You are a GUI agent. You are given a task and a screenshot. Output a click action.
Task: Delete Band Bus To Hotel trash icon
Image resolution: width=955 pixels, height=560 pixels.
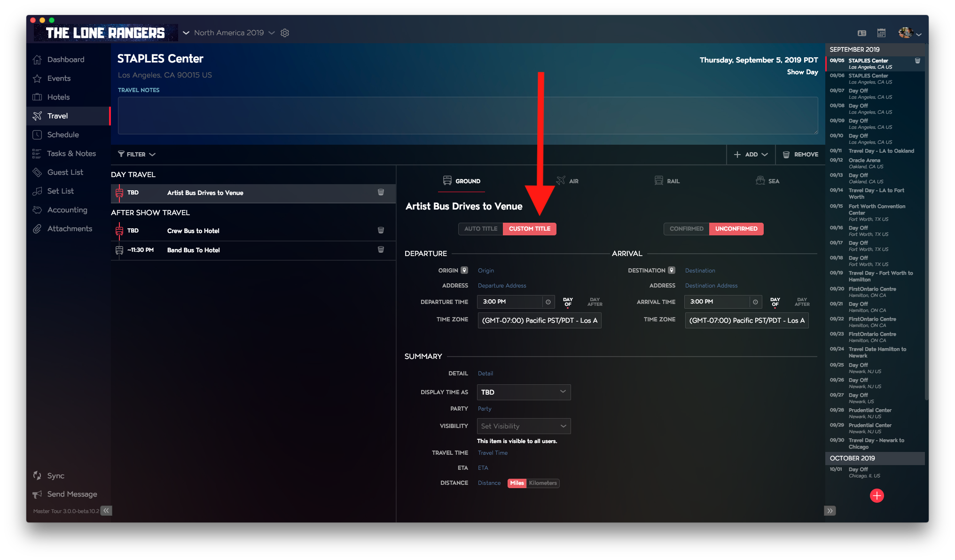click(381, 250)
